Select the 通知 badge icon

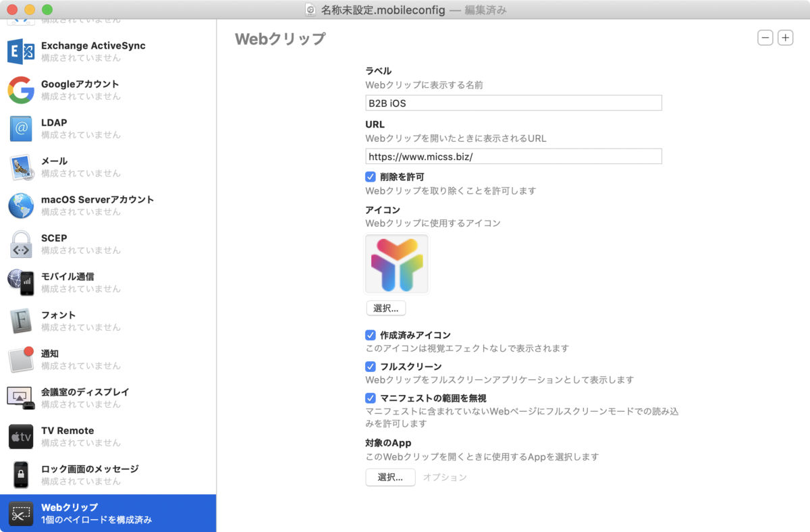click(21, 359)
